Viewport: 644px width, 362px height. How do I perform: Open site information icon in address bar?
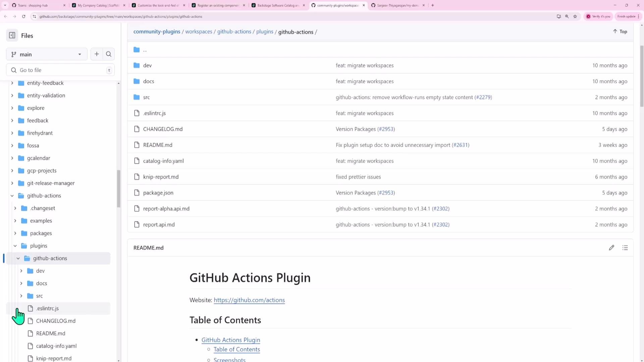pos(34,16)
